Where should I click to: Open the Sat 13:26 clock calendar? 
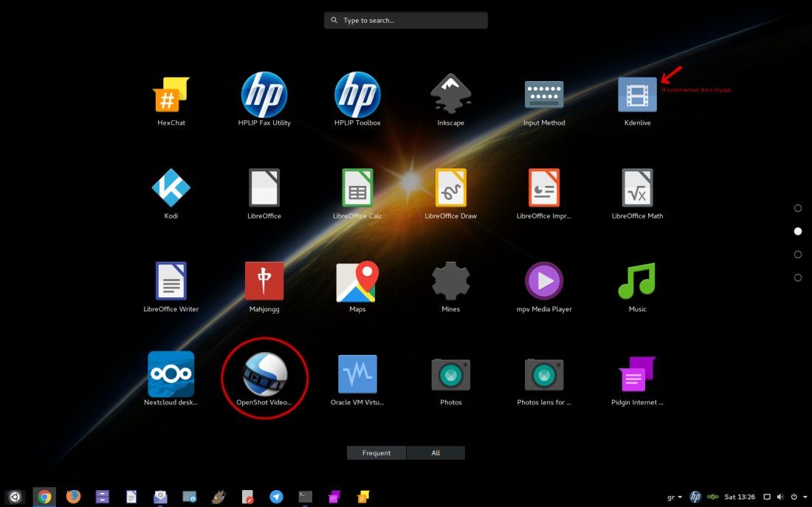[x=740, y=497]
